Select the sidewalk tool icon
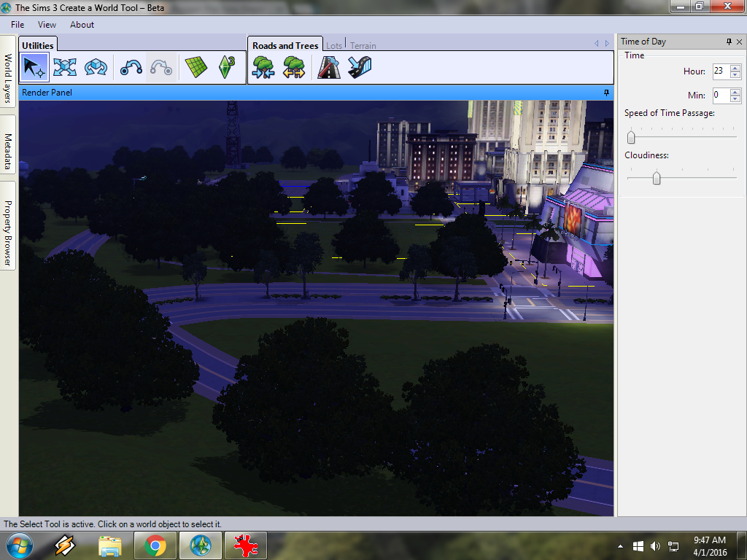 click(360, 68)
